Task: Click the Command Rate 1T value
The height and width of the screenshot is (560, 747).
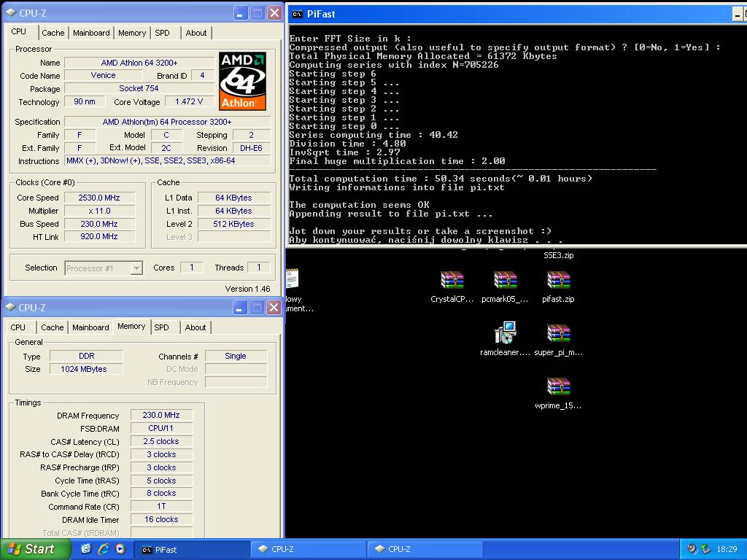Action: 161,506
